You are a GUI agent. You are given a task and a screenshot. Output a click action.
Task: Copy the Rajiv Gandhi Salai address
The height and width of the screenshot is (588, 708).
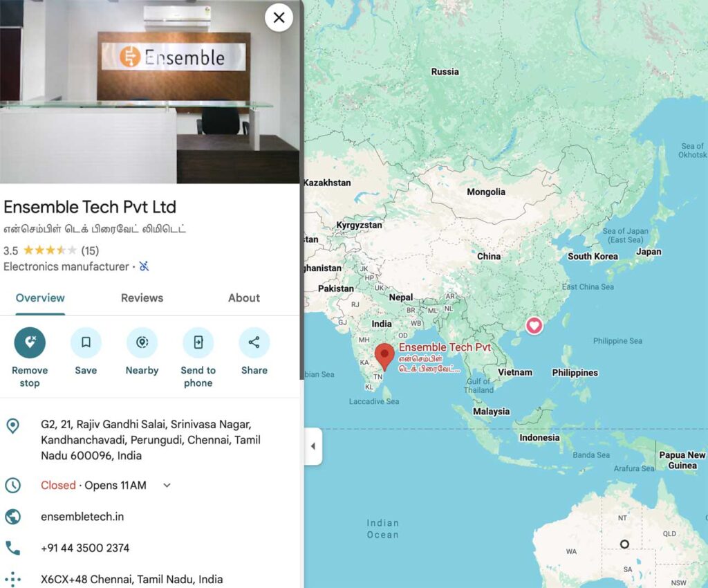[150, 440]
